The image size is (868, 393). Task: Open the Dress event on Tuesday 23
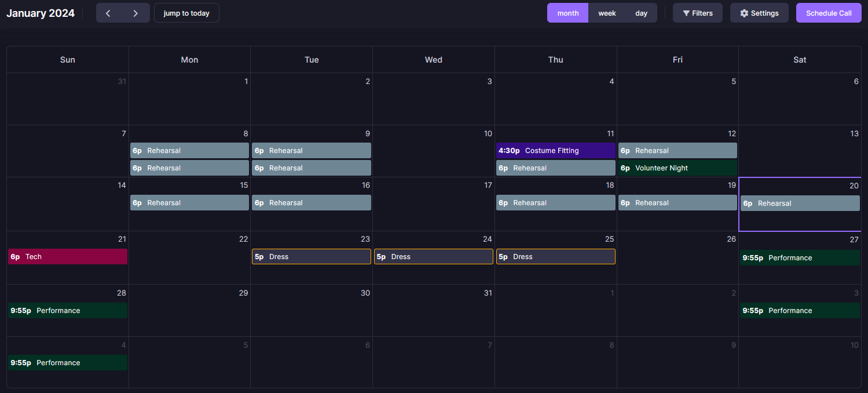pyautogui.click(x=312, y=257)
